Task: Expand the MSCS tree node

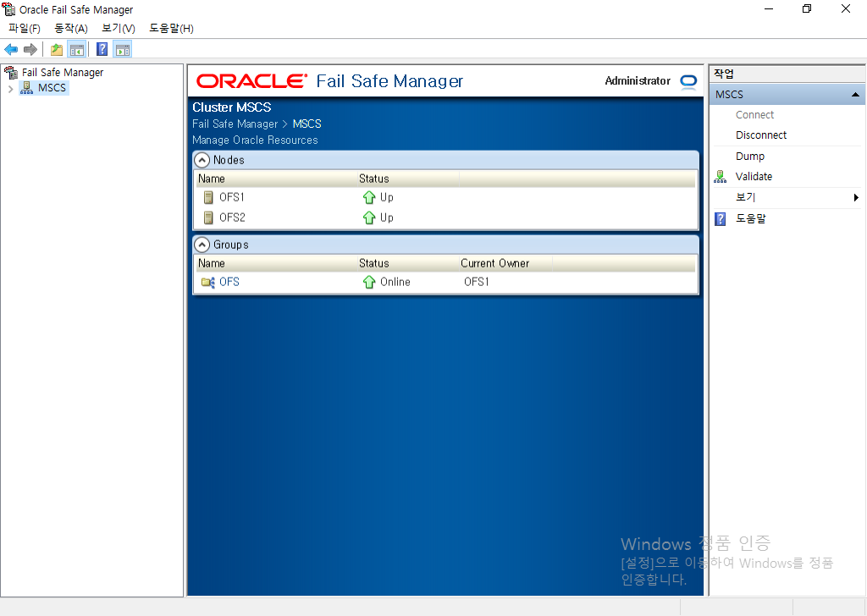Action: (x=10, y=88)
